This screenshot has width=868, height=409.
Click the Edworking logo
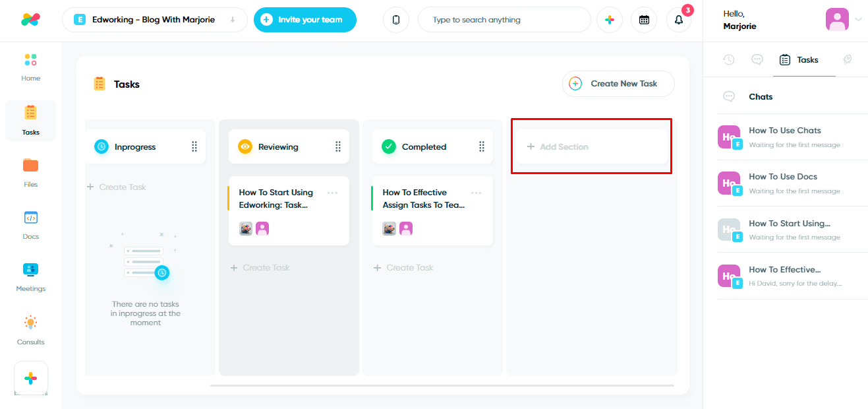click(x=30, y=20)
